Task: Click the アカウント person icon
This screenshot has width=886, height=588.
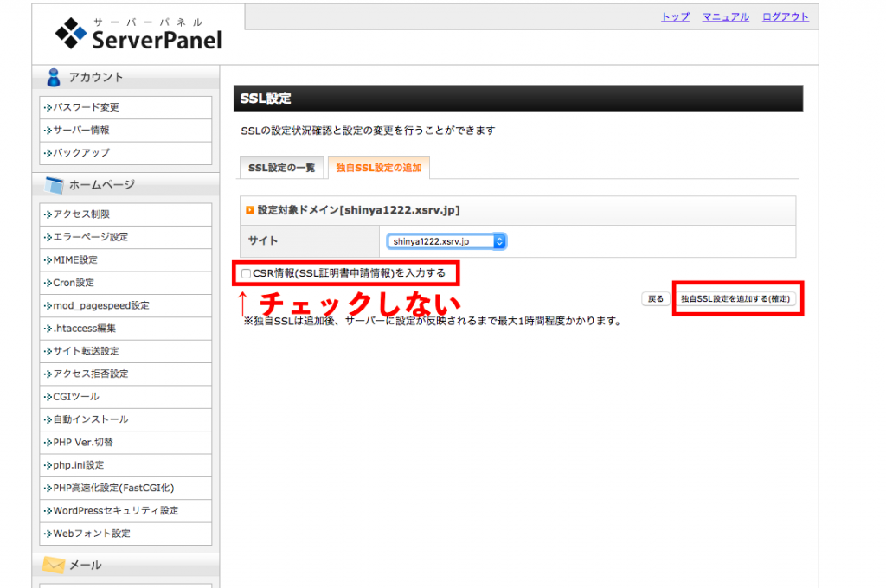Action: 54,77
